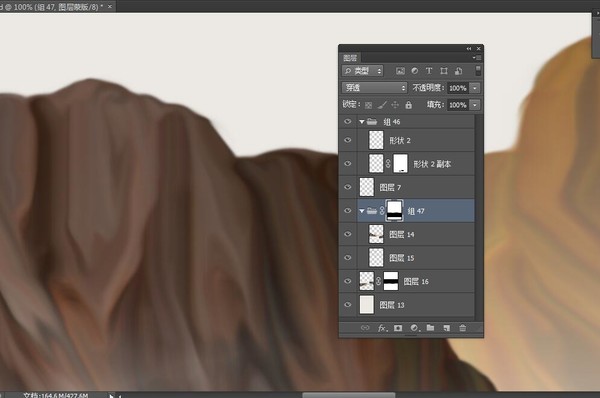Lock image pixels brush icon

[x=382, y=104]
